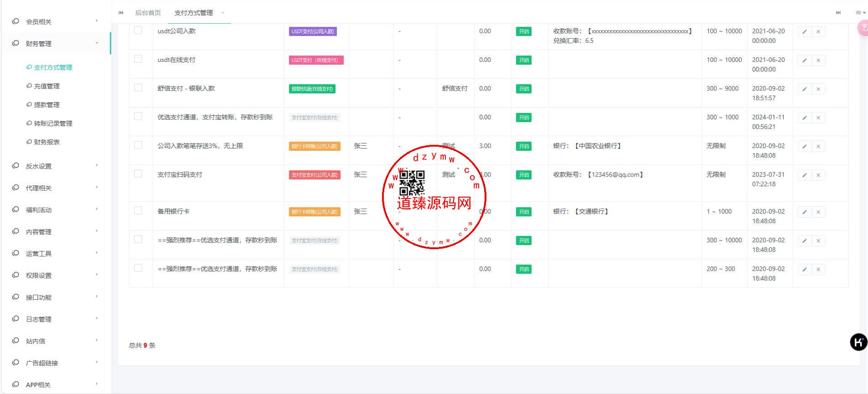
Task: Expand the 内容管理 menu chevron
Action: pos(97,231)
